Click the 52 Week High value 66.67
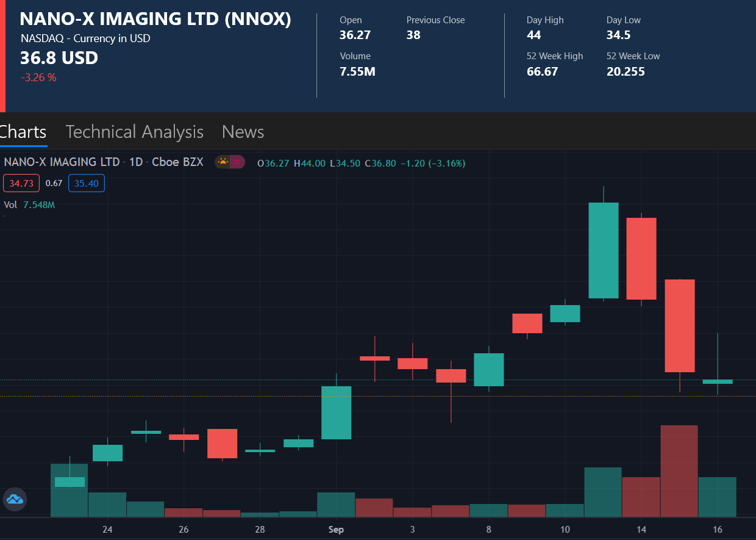This screenshot has width=756, height=540. [x=543, y=71]
